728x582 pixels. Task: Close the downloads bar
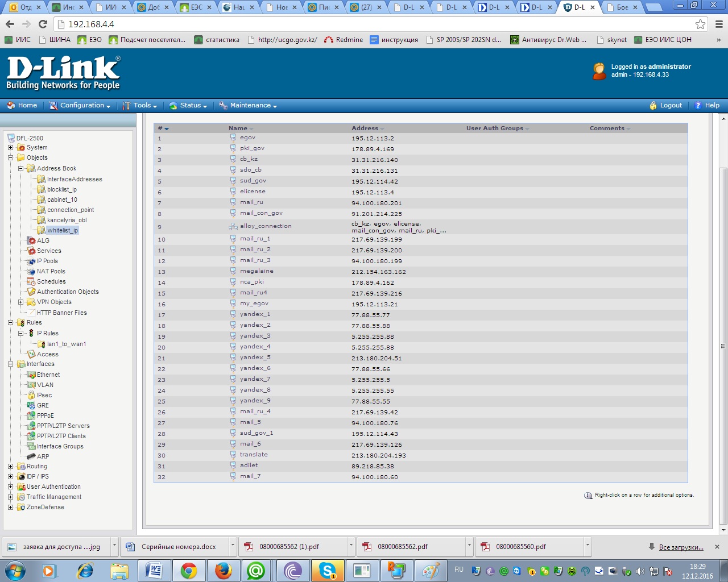(x=717, y=547)
